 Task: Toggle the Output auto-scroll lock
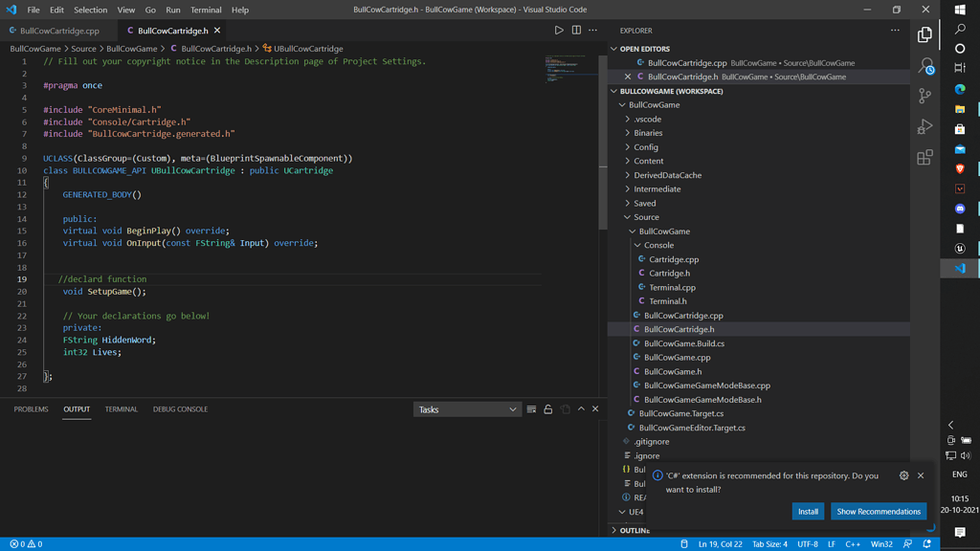pyautogui.click(x=547, y=408)
